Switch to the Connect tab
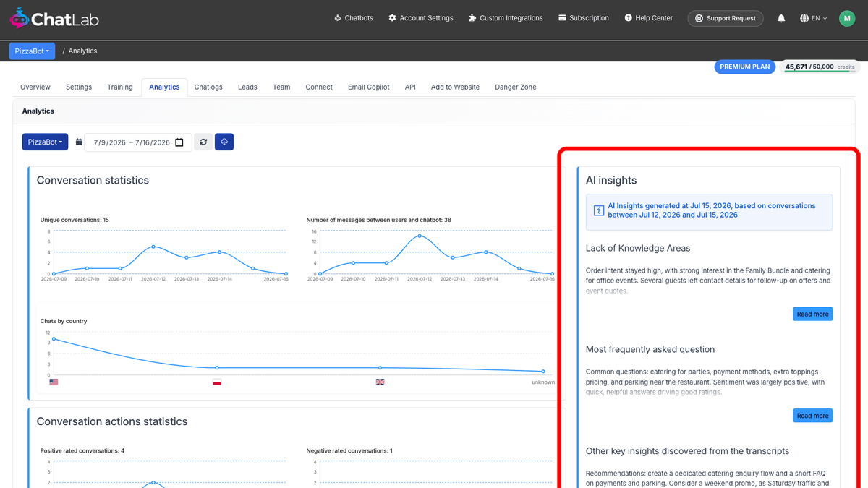 click(319, 87)
